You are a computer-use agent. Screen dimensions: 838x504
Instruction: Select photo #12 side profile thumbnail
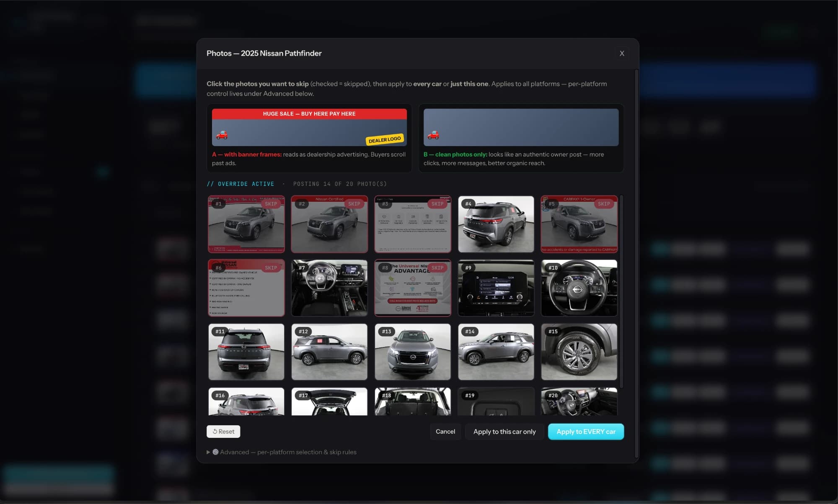(329, 352)
